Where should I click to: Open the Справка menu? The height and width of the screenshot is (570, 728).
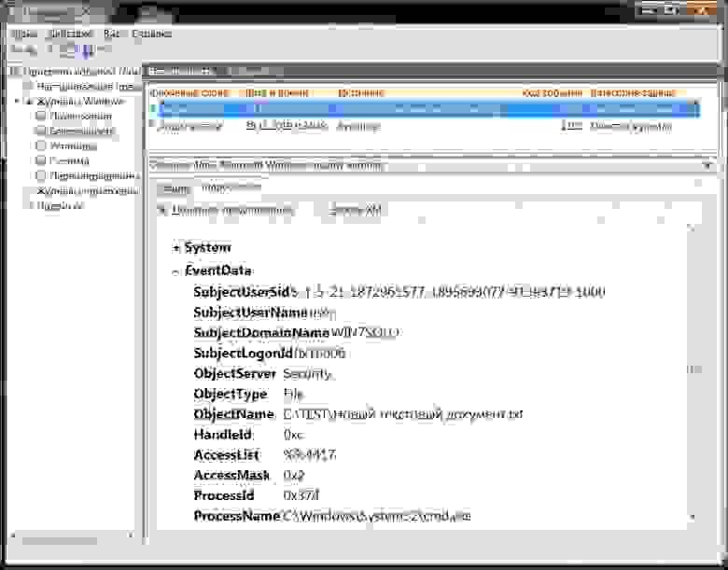coord(151,34)
